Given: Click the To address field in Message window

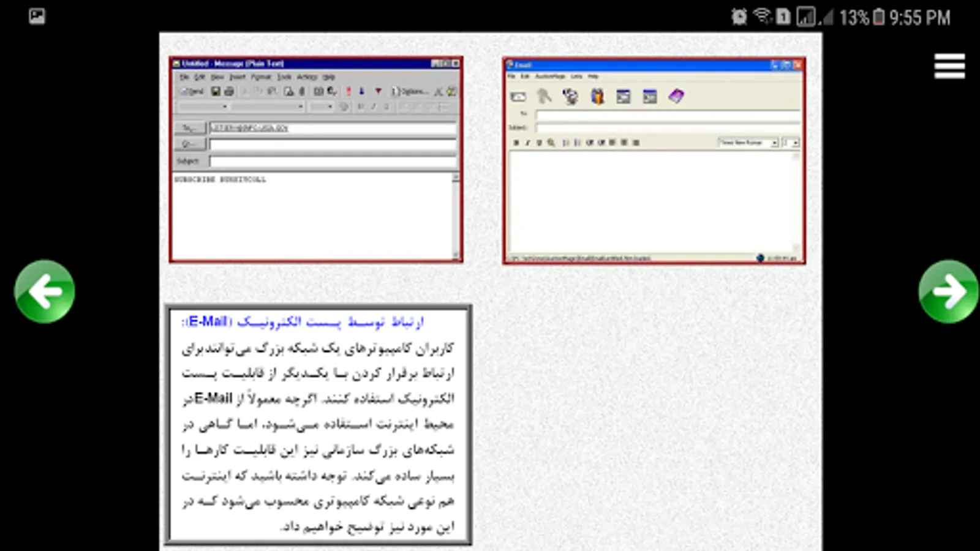Looking at the screenshot, I should [x=333, y=128].
